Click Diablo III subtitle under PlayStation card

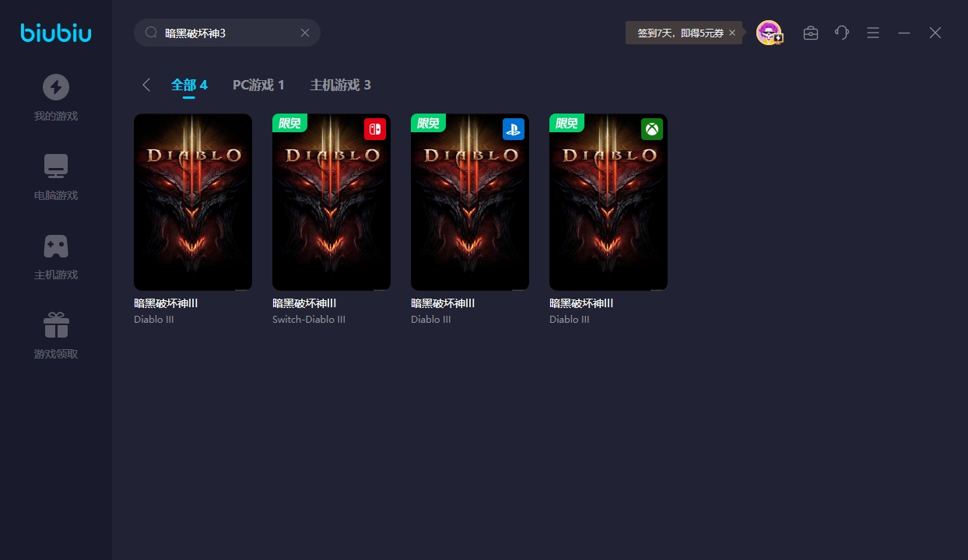(x=431, y=320)
